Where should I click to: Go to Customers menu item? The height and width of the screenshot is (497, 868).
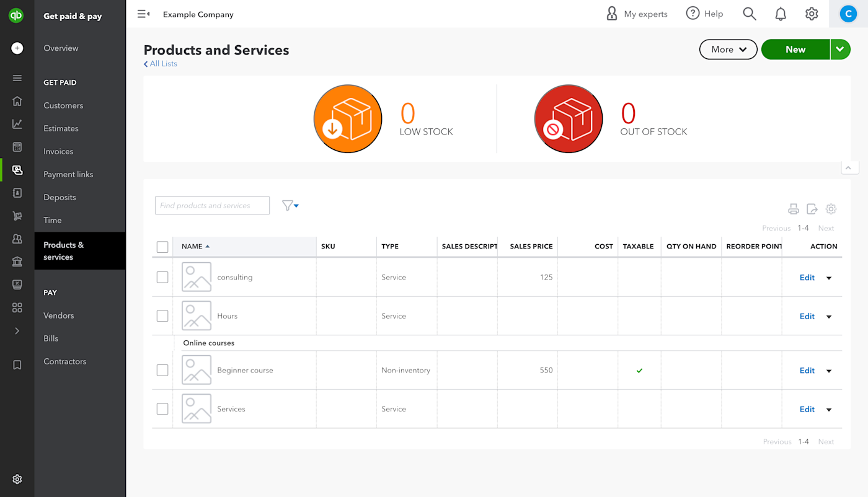[63, 105]
